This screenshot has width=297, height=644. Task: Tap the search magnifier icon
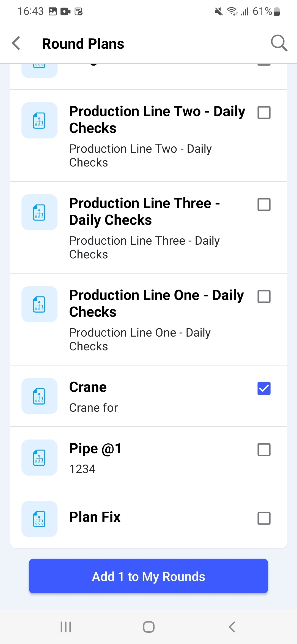click(x=279, y=43)
